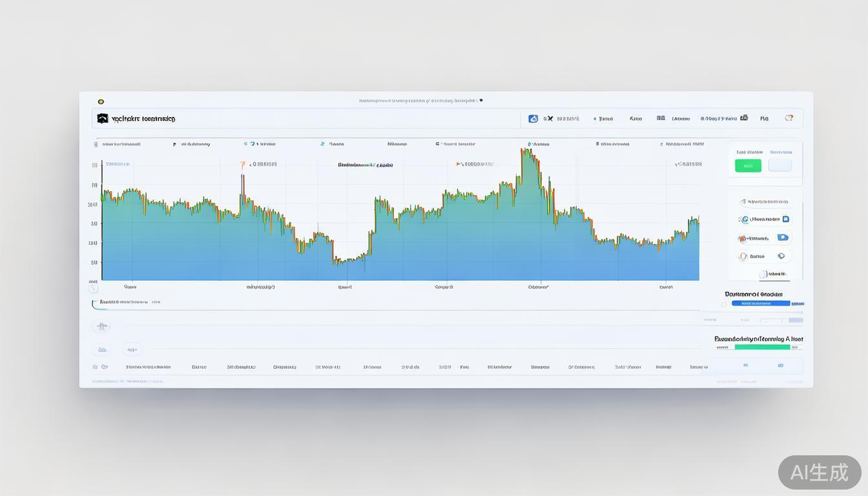868x496 pixels.
Task: Click the orange flame icon in the watchlist
Action: pyautogui.click(x=741, y=238)
